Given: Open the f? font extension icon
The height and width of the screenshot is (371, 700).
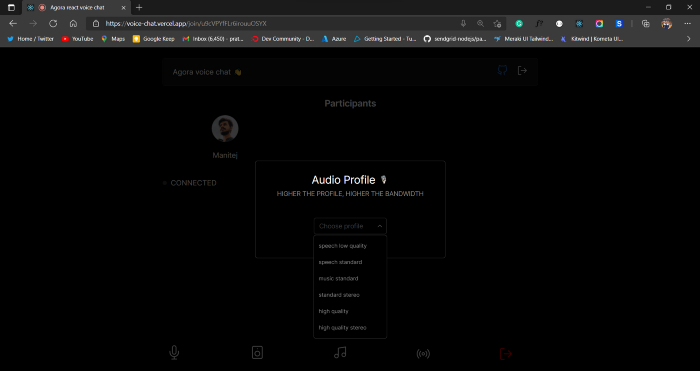Looking at the screenshot, I should (539, 24).
